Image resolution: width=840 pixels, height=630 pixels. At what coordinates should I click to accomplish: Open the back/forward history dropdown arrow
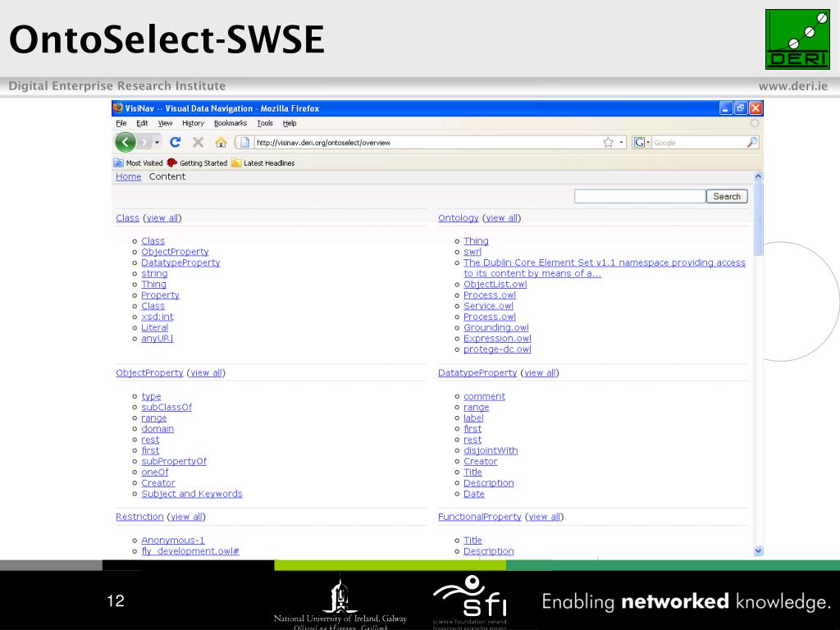click(x=157, y=143)
